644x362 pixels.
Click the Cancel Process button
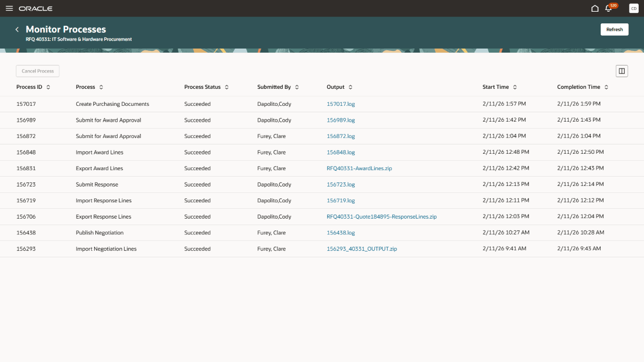tap(37, 70)
